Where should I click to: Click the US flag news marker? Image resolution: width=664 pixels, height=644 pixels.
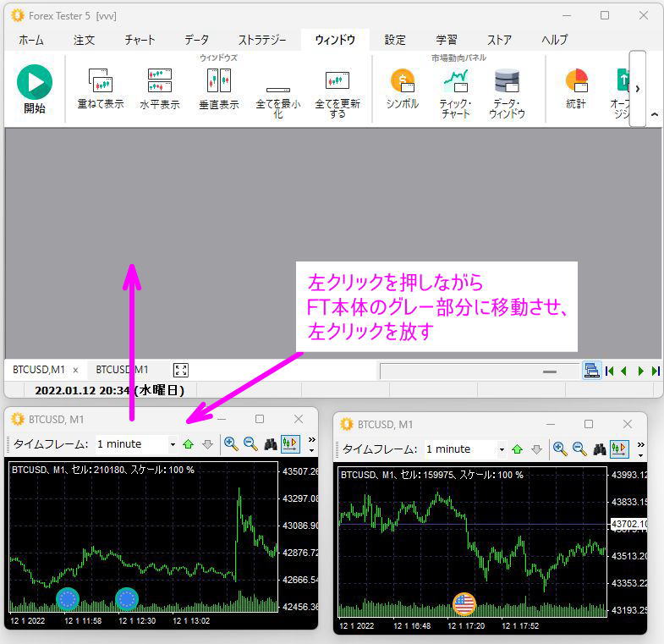click(x=464, y=604)
